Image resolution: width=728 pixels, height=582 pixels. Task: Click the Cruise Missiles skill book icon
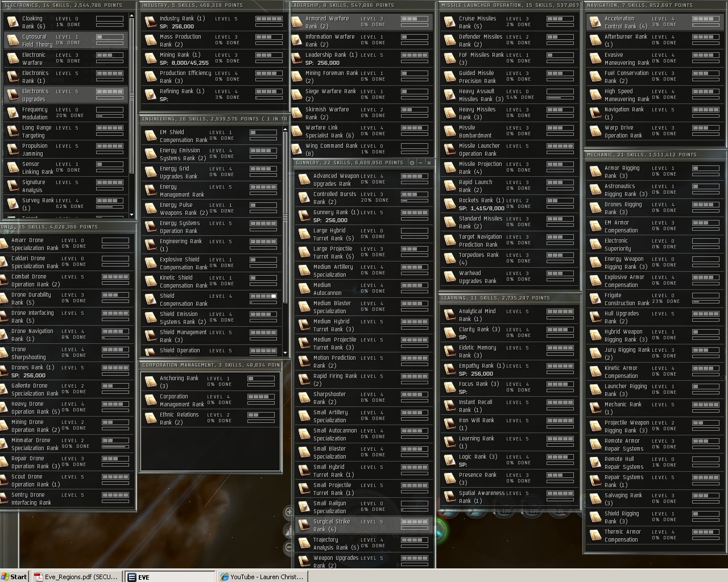(449, 22)
